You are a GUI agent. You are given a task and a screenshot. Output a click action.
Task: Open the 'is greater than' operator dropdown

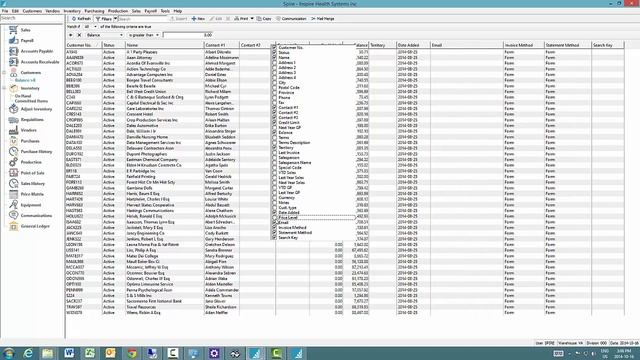point(157,35)
